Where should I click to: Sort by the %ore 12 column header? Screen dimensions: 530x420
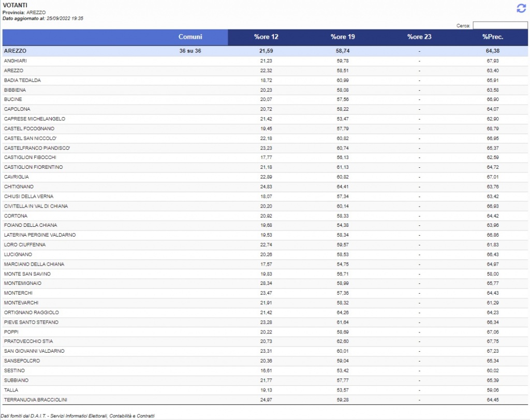click(x=266, y=37)
